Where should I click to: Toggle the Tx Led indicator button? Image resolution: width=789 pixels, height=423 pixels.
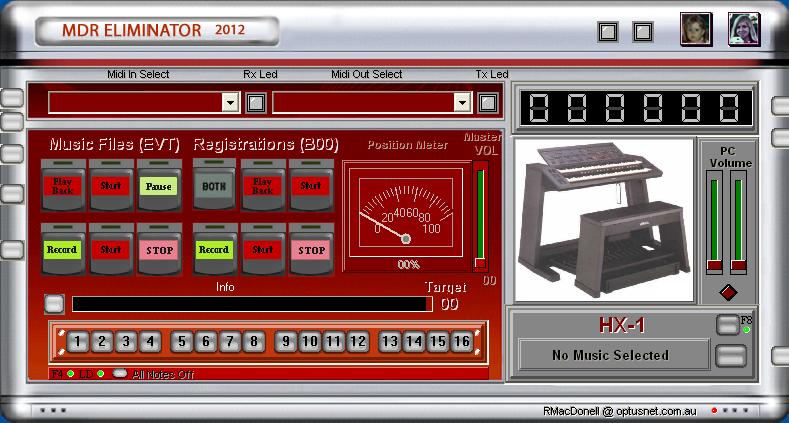tap(487, 101)
